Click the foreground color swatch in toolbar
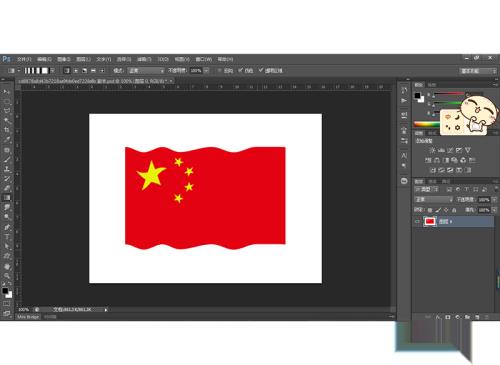The width and height of the screenshot is (500, 365). (x=5, y=291)
